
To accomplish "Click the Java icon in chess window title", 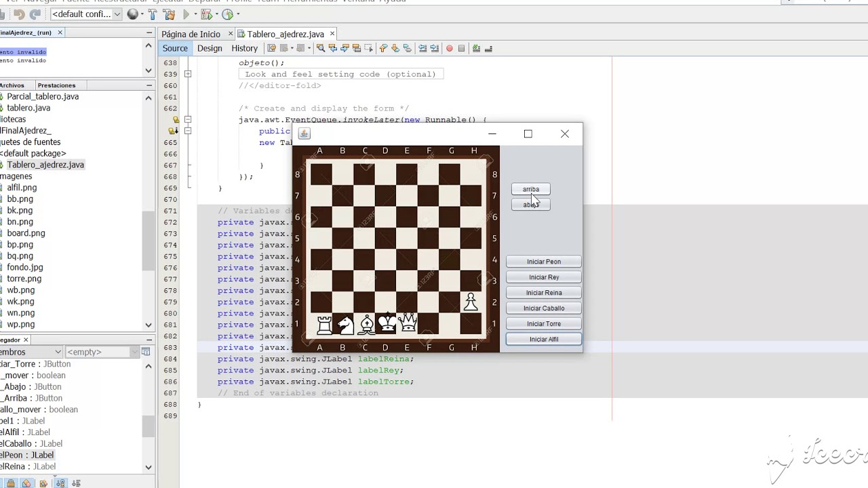I will click(x=304, y=134).
